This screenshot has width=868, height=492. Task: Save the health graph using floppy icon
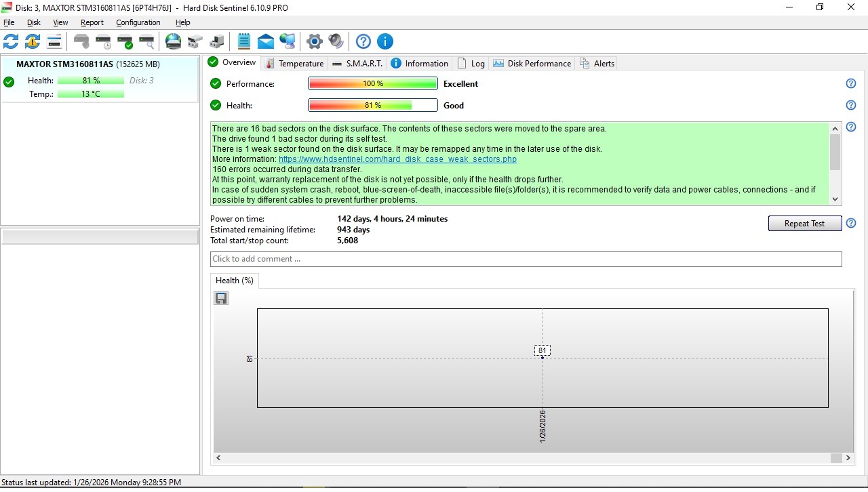221,298
